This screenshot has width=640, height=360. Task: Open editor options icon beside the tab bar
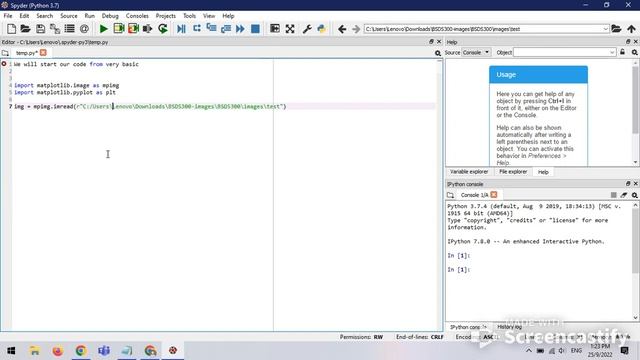point(438,53)
